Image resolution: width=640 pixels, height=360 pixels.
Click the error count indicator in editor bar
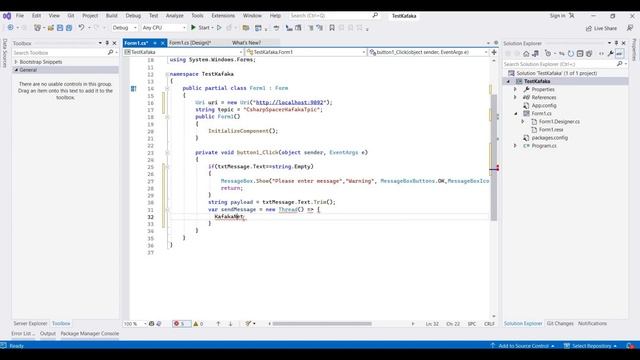(x=181, y=324)
